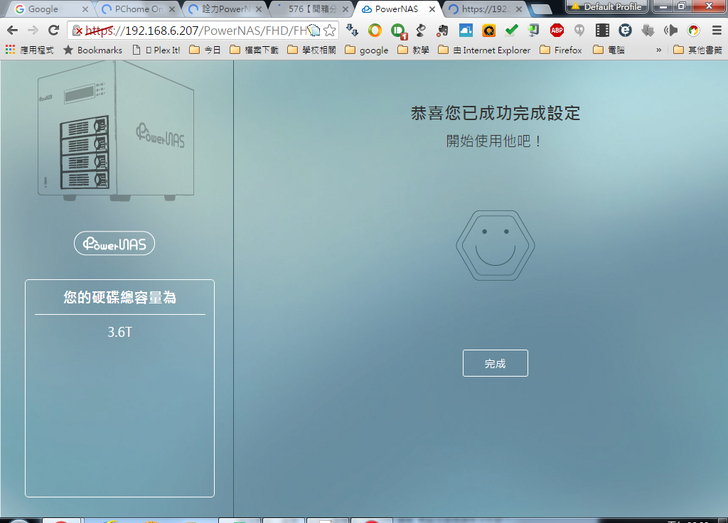Click the desk lamp extension icon
728x523 pixels.
(421, 31)
